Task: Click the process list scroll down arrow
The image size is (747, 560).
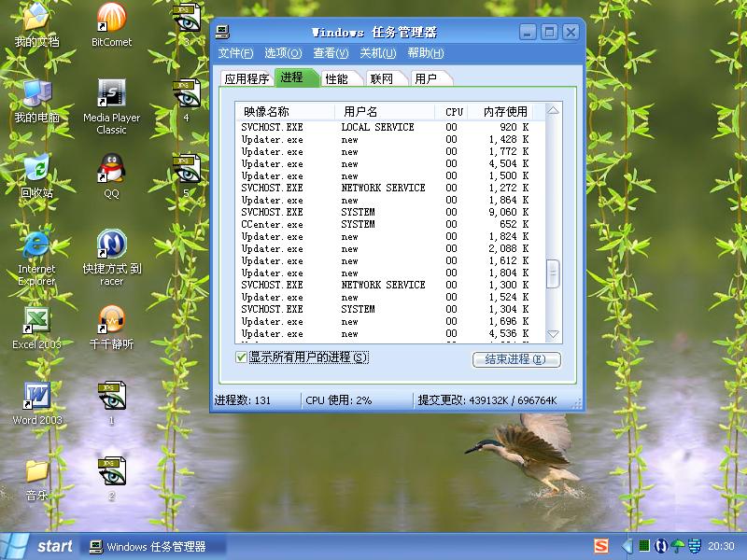Action: click(x=553, y=334)
